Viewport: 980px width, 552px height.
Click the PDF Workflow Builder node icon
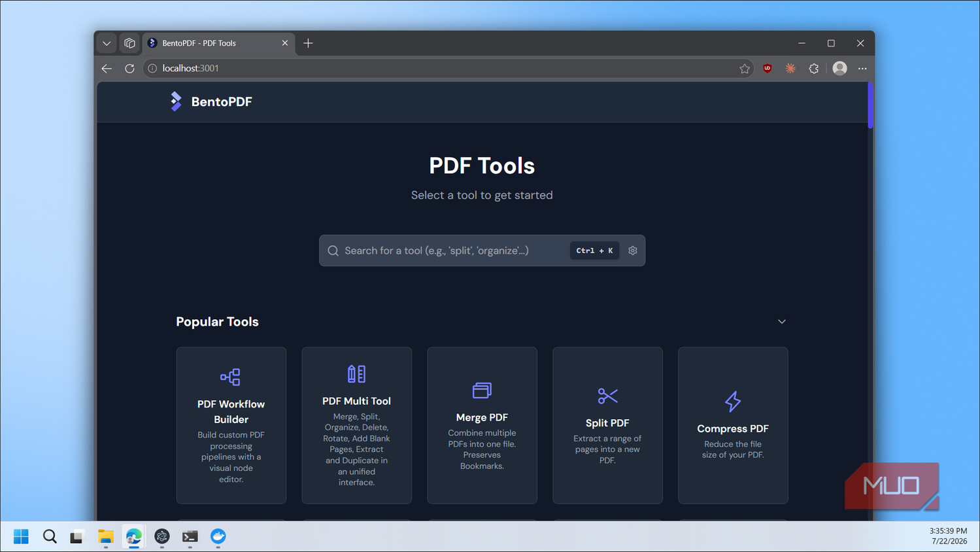pos(230,377)
